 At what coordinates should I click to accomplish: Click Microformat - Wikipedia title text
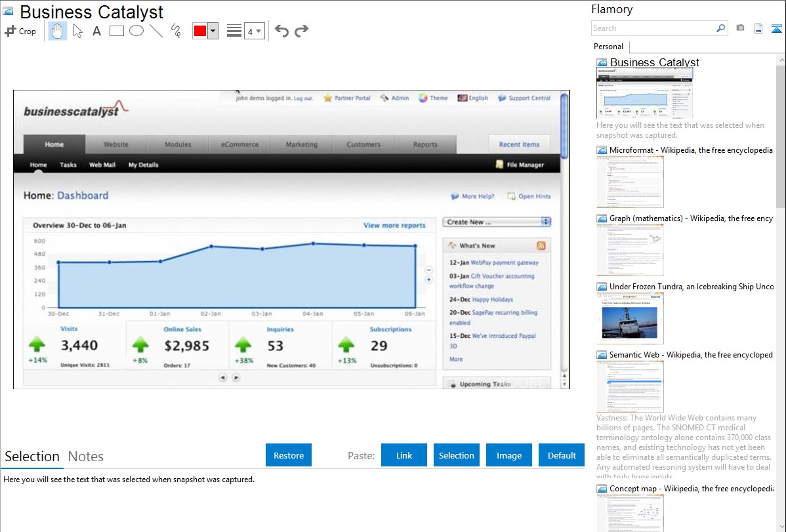691,150
